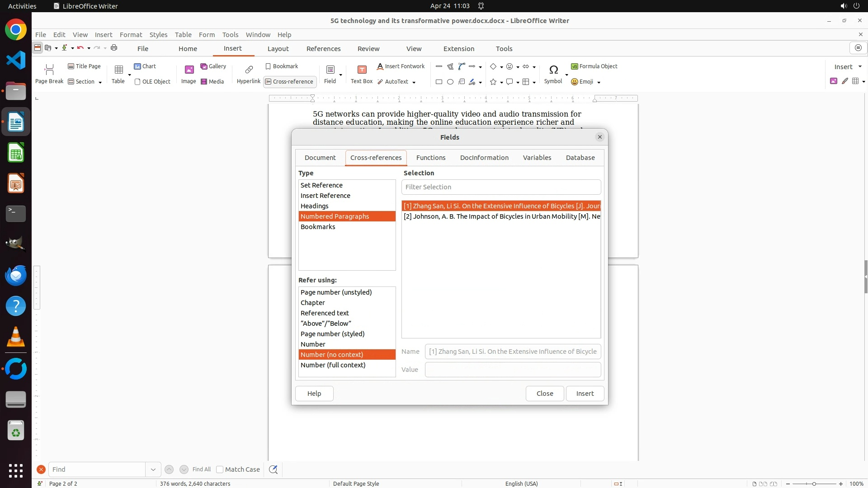Select Number (full context) option
The height and width of the screenshot is (488, 868).
[x=333, y=365]
